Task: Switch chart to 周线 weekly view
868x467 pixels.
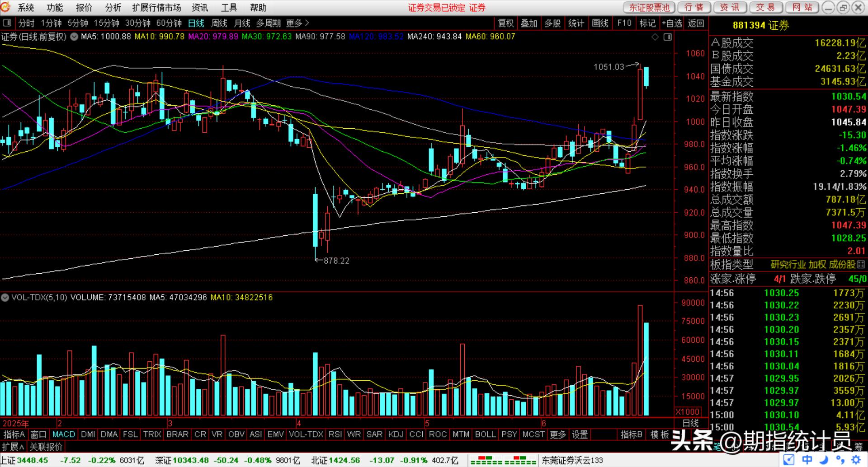Action: click(x=219, y=23)
